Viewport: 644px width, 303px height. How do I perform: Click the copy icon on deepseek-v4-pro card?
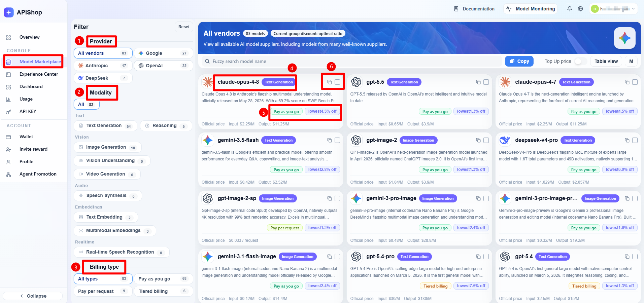coord(627,140)
